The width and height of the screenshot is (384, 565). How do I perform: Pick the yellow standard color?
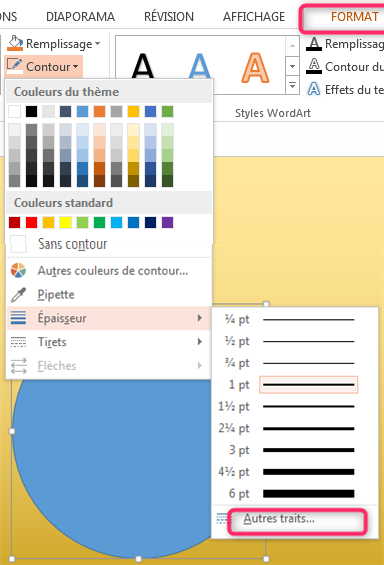pos(66,222)
